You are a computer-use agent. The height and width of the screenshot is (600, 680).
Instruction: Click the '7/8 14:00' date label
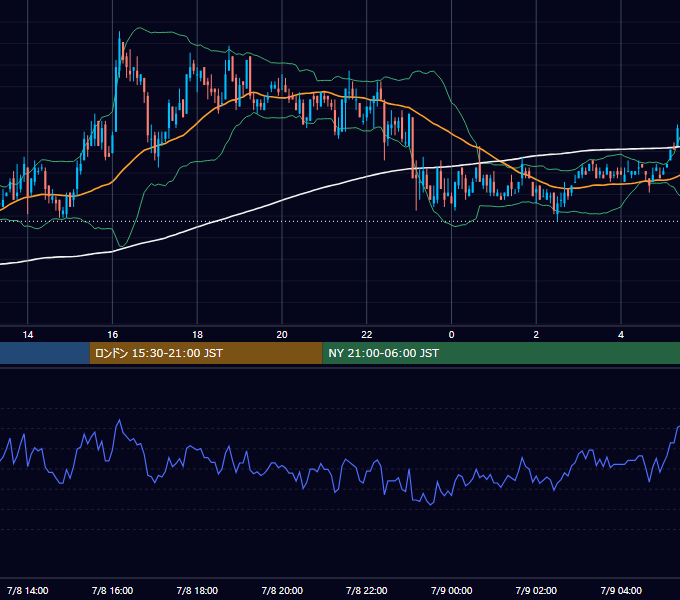[28, 590]
